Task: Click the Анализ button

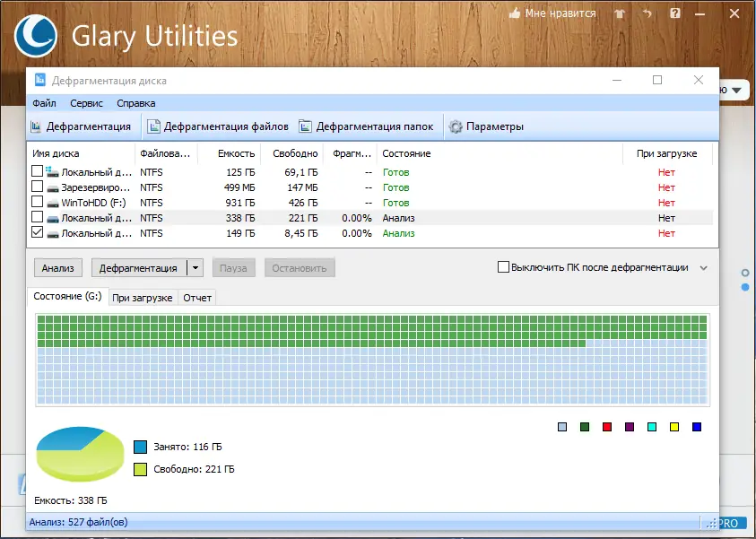Action: click(58, 268)
